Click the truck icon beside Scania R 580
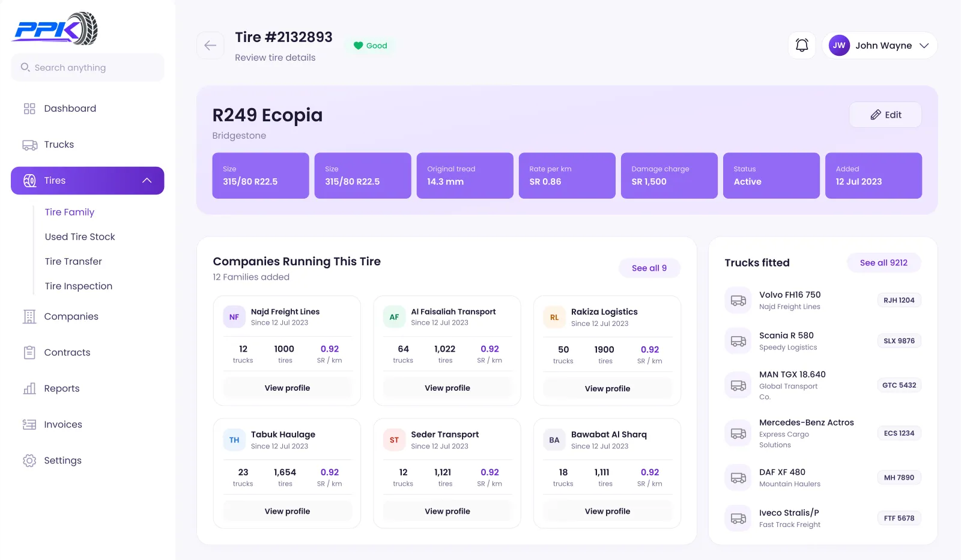The height and width of the screenshot is (560, 961). click(738, 341)
